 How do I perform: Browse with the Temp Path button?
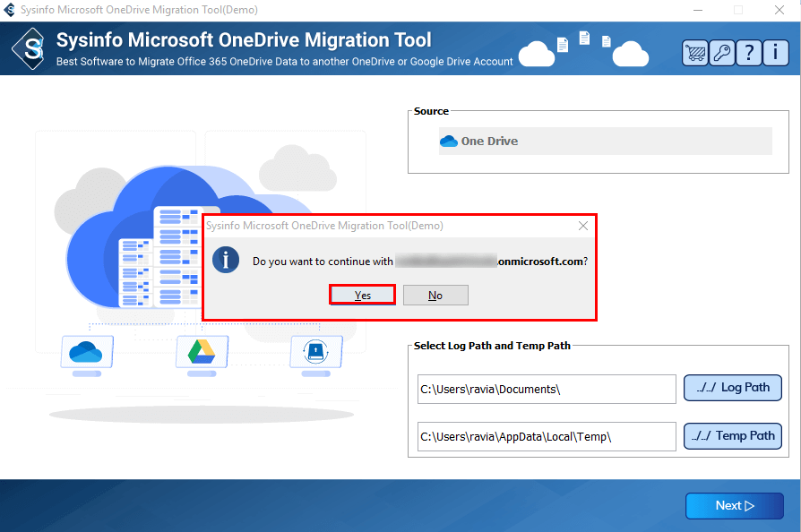733,436
